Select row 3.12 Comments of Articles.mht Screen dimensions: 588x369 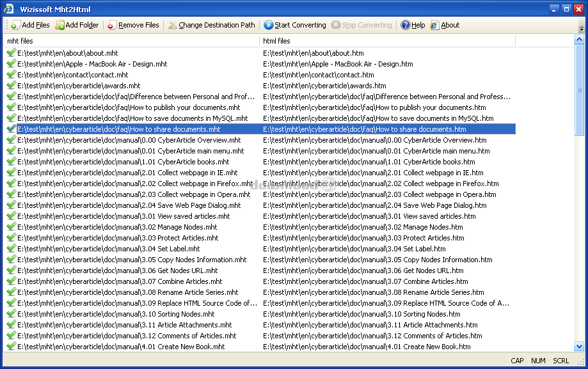[260, 336]
